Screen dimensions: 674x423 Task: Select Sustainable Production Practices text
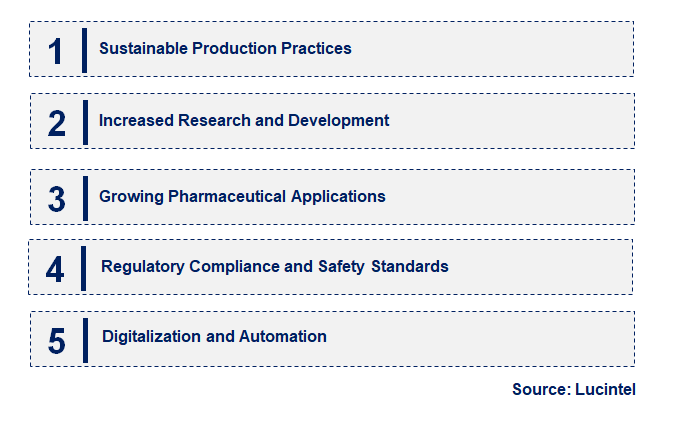[225, 48]
